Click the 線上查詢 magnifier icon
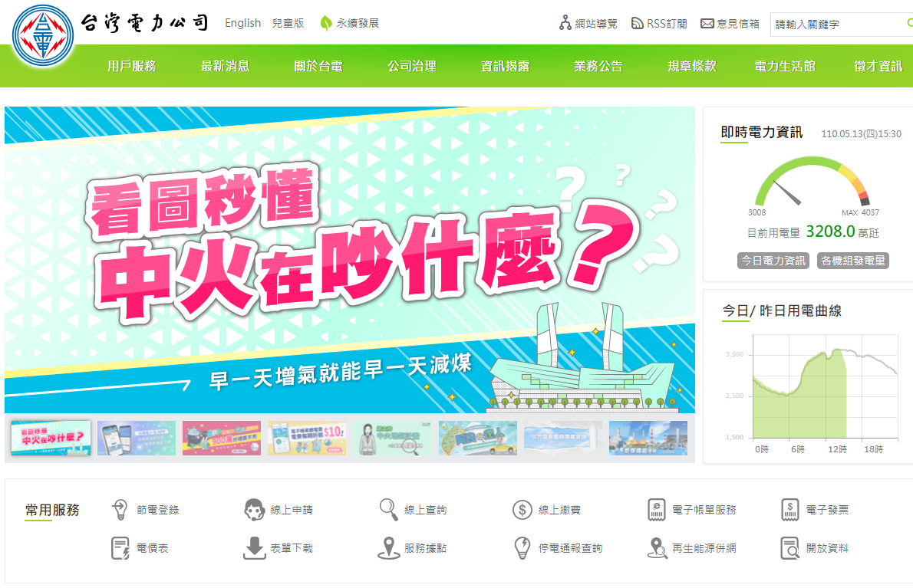 [x=388, y=510]
